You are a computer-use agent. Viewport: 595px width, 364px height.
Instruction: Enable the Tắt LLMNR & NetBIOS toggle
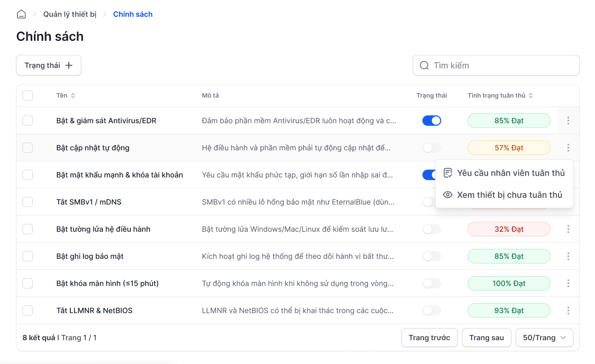(x=432, y=311)
